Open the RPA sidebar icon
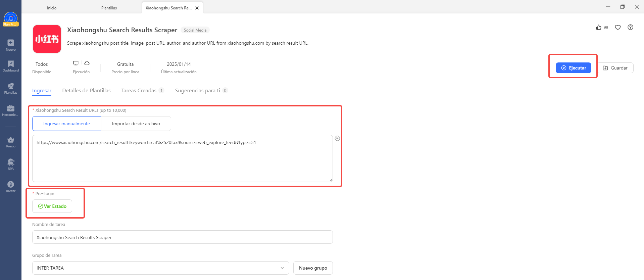This screenshot has height=280, width=644. (x=11, y=162)
